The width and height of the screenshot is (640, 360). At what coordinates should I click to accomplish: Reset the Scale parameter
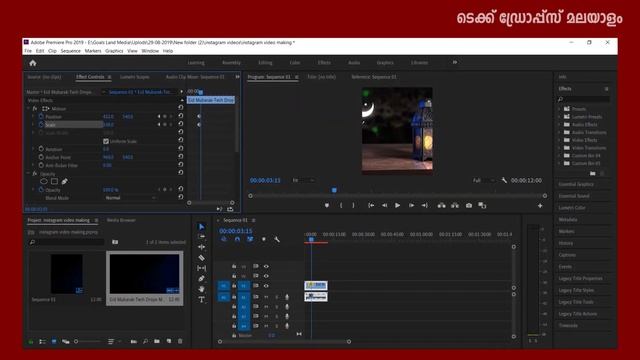(180, 124)
